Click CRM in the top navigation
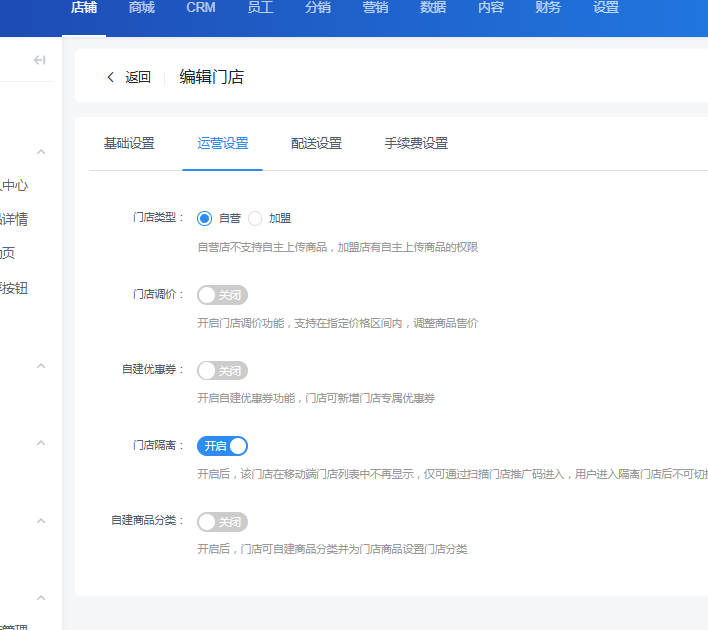Viewport: 708px width, 630px height. coord(200,8)
